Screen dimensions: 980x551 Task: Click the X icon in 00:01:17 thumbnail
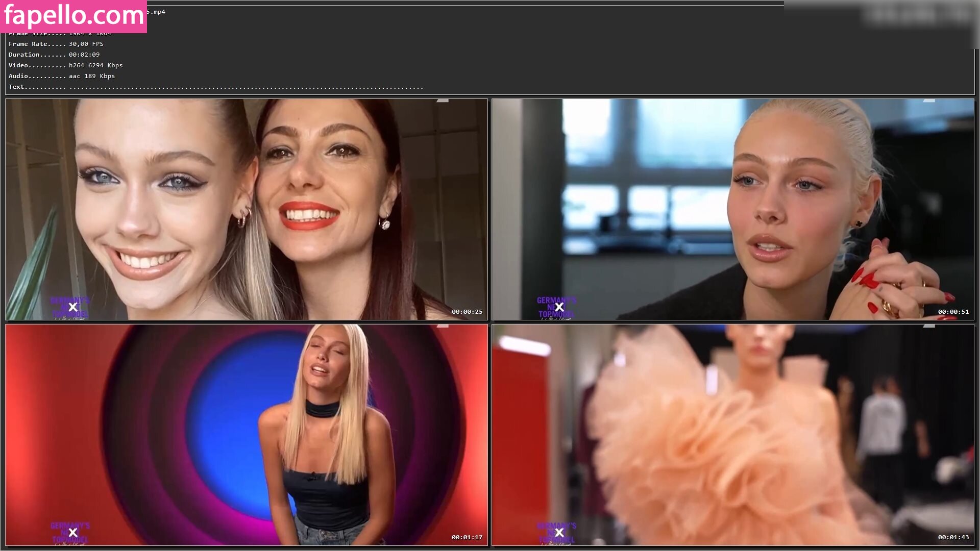[73, 533]
